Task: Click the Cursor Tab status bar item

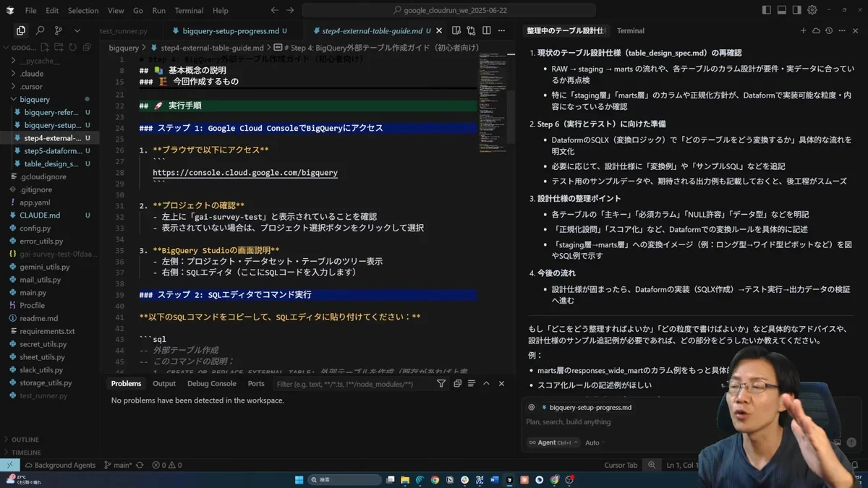Action: 621,465
